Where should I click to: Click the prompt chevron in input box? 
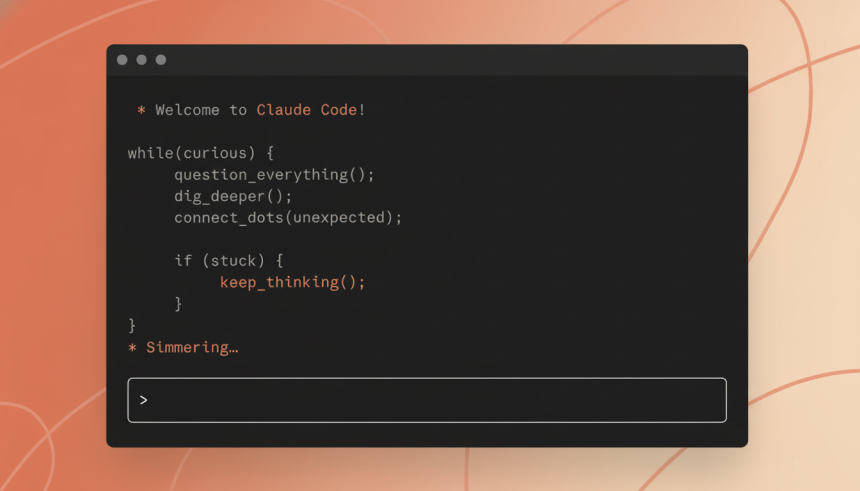pos(144,400)
